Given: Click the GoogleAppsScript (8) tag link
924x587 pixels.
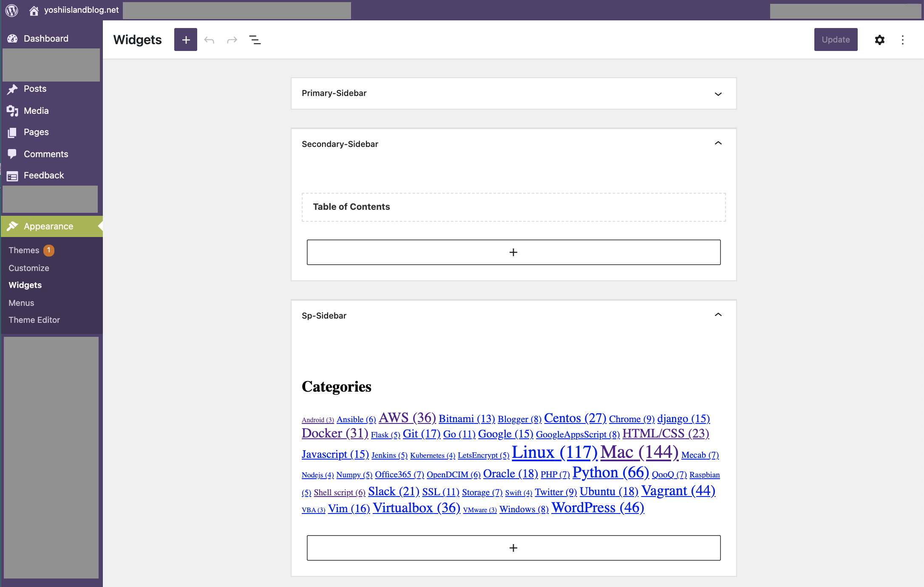Looking at the screenshot, I should (x=578, y=434).
